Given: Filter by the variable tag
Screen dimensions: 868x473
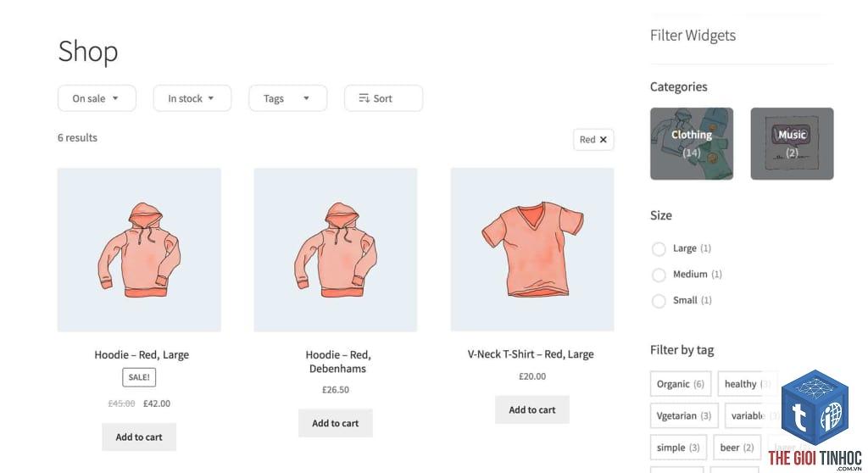Looking at the screenshot, I should (755, 416).
